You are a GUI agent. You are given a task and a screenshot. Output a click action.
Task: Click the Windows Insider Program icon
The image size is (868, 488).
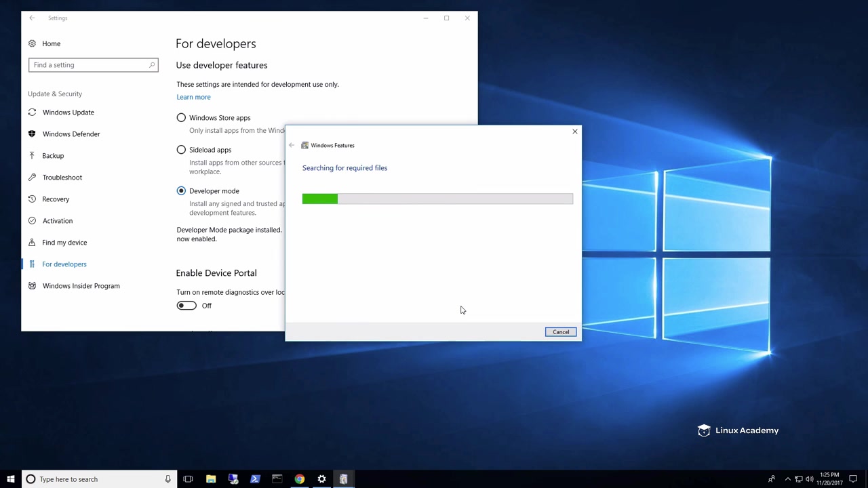click(32, 286)
